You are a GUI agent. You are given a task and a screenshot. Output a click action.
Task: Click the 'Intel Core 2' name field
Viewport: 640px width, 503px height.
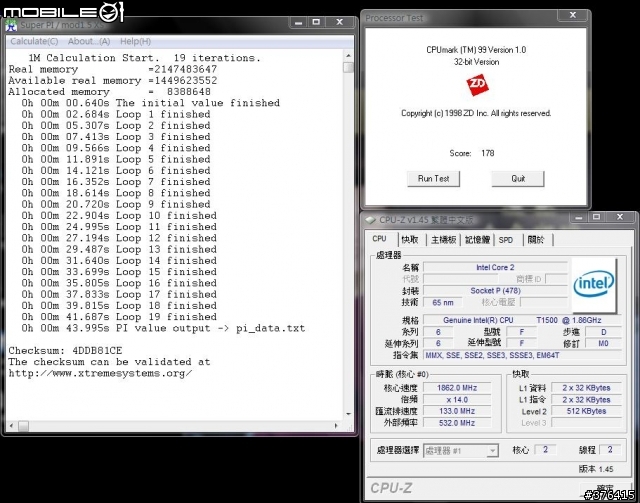495,267
